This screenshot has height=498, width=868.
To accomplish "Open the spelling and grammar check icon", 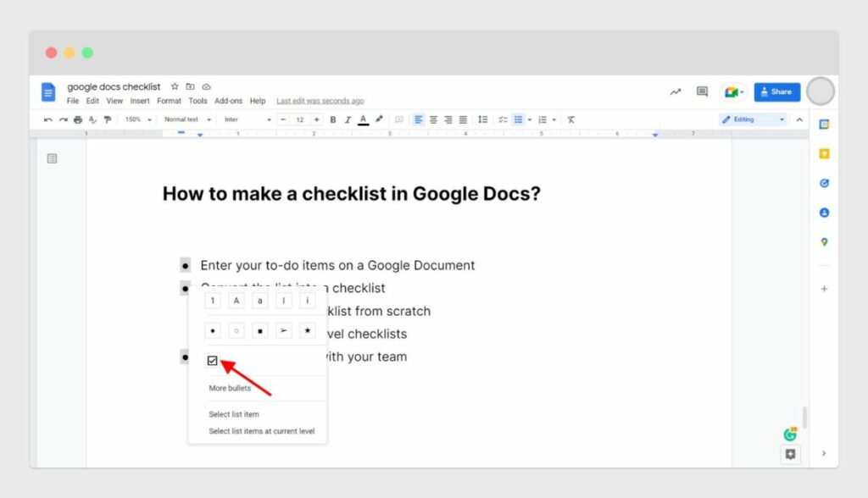I will click(x=92, y=119).
